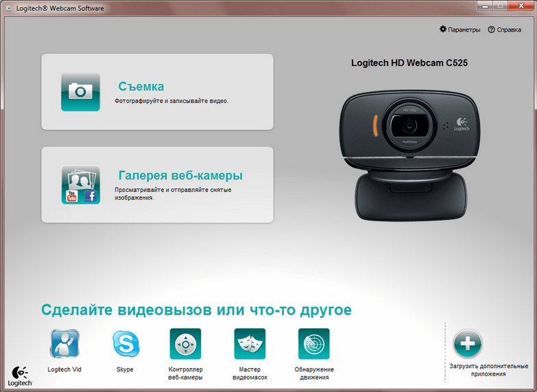The height and width of the screenshot is (392, 537).
Task: Click Загрузить дополнительные приложения label
Action: [x=488, y=370]
